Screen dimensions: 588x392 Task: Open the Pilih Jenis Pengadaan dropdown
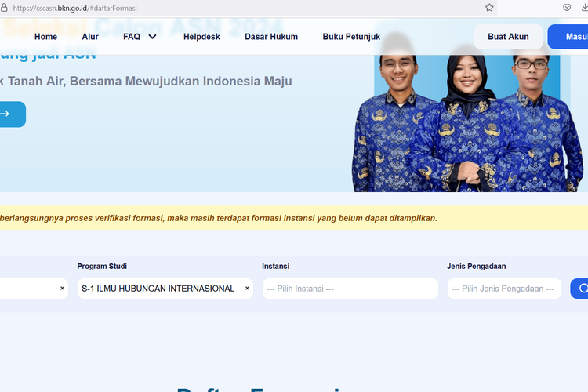click(x=504, y=289)
